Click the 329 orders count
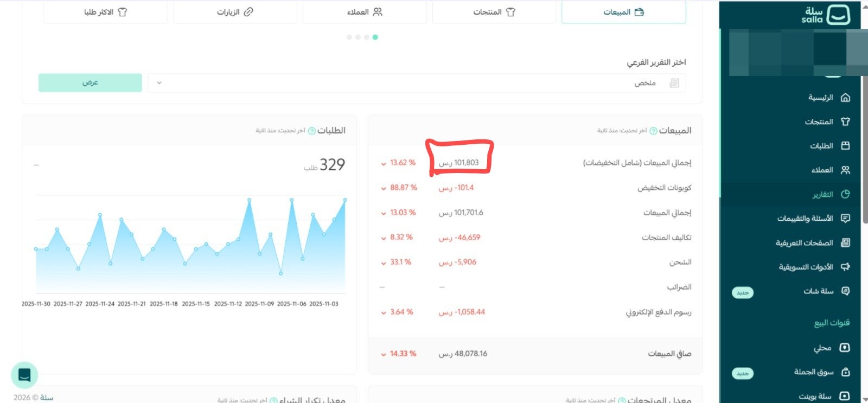The height and width of the screenshot is (403, 868). (x=332, y=164)
